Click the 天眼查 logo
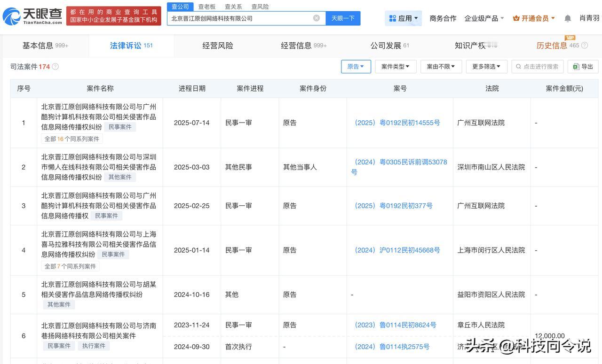Image resolution: width=602 pixels, height=364 pixels. [x=32, y=16]
